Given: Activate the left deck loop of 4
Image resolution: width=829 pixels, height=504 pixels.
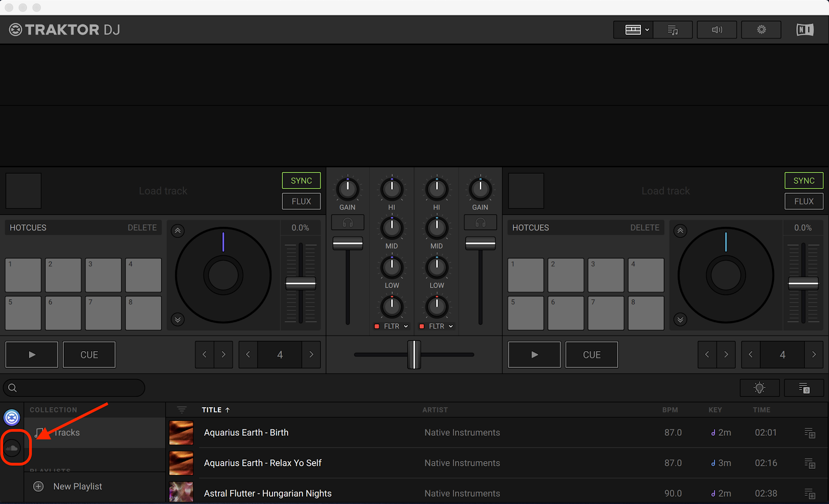Looking at the screenshot, I should (x=280, y=355).
